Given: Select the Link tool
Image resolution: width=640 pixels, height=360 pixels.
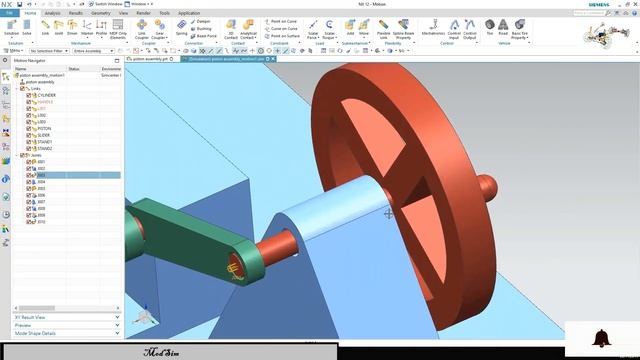Looking at the screenshot, I should click(x=45, y=27).
